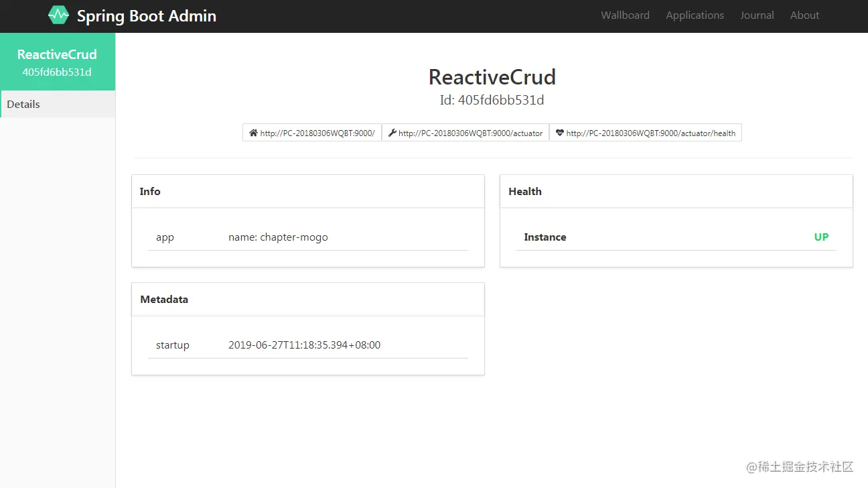Click the heartbeat icon in health URL button
This screenshot has width=868, height=488.
click(560, 133)
